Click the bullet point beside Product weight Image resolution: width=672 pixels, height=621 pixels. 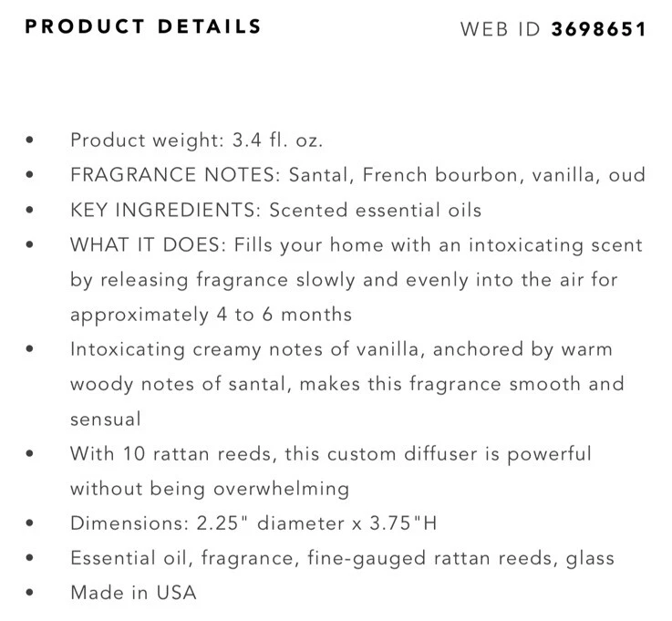pos(31,141)
